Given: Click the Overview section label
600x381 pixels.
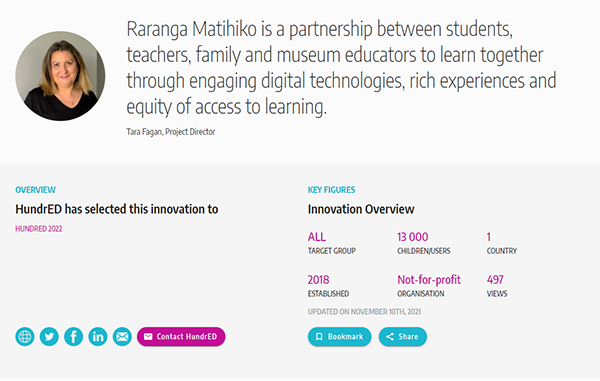Looking at the screenshot, I should pos(35,190).
